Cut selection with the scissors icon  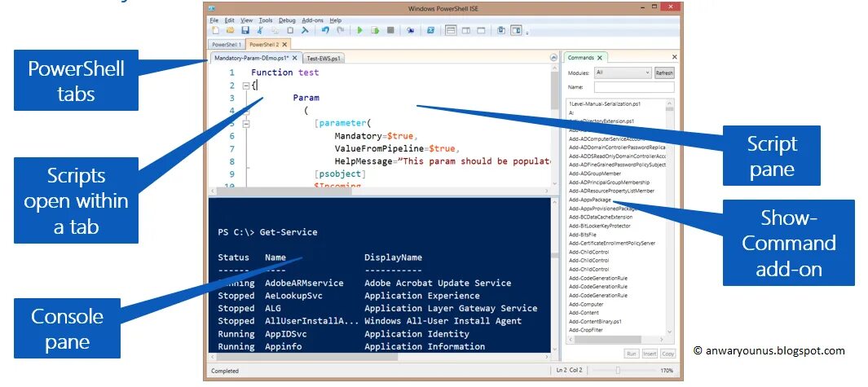pyautogui.click(x=260, y=30)
